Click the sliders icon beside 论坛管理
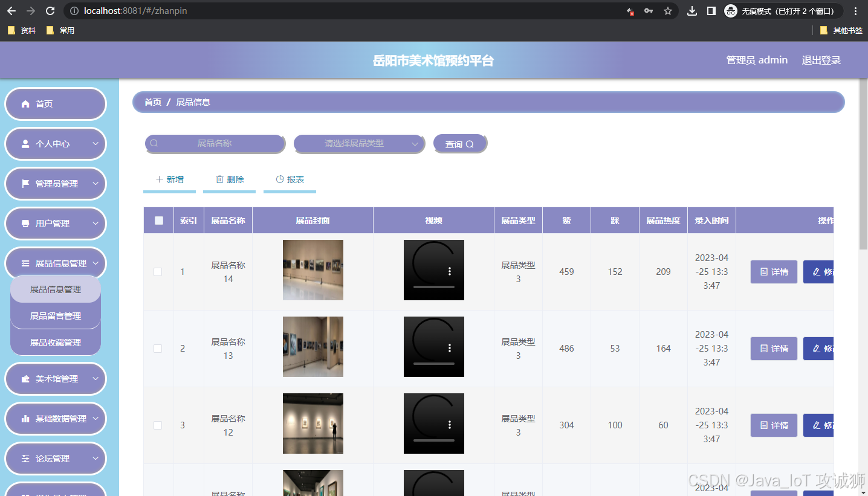 coord(25,459)
